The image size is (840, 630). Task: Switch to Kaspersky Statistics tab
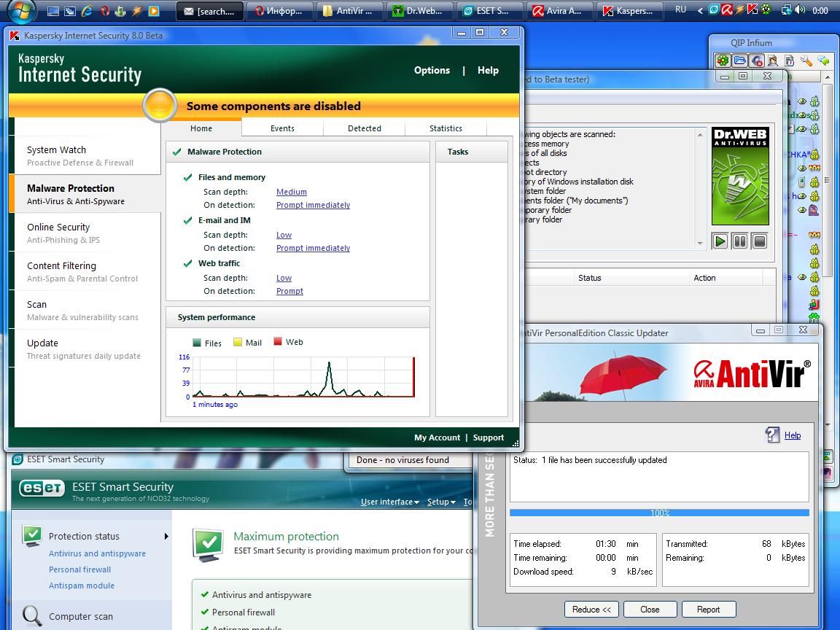(x=446, y=128)
